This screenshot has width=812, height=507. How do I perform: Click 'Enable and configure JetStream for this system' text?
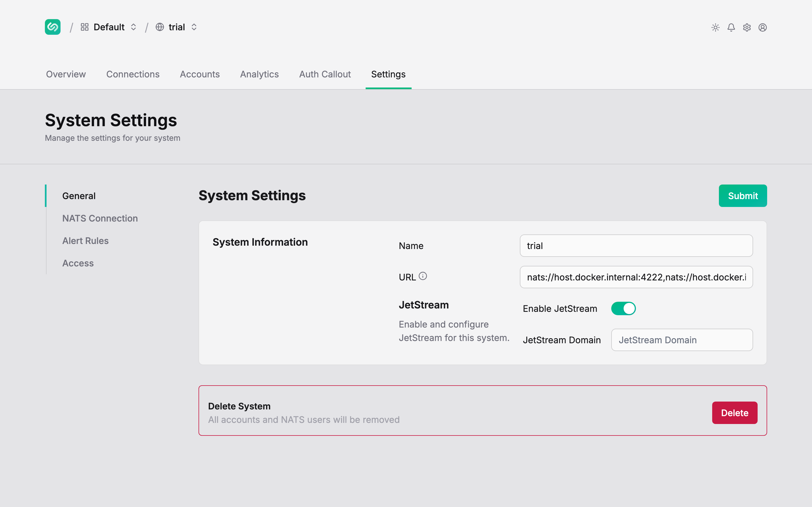point(454,331)
